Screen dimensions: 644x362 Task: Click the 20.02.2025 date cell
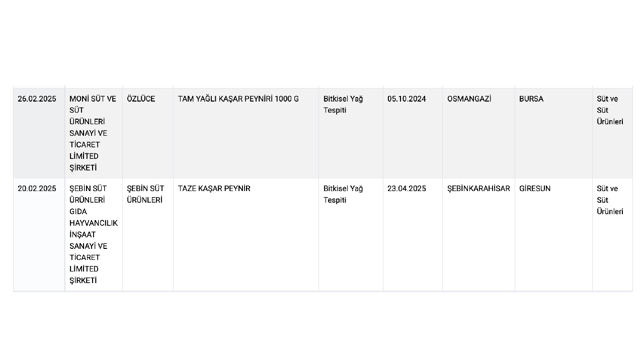tap(39, 234)
